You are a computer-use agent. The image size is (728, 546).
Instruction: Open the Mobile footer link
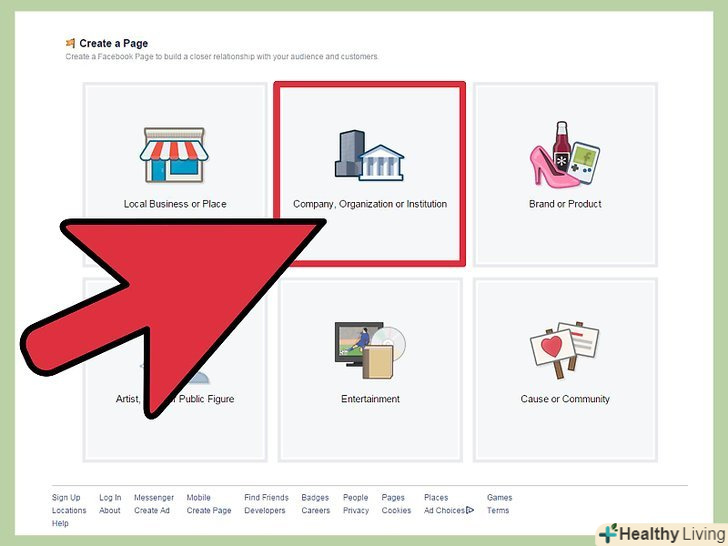198,498
